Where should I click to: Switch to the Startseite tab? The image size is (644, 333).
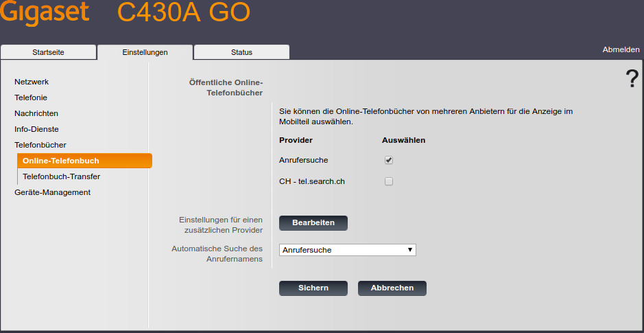pyautogui.click(x=48, y=52)
